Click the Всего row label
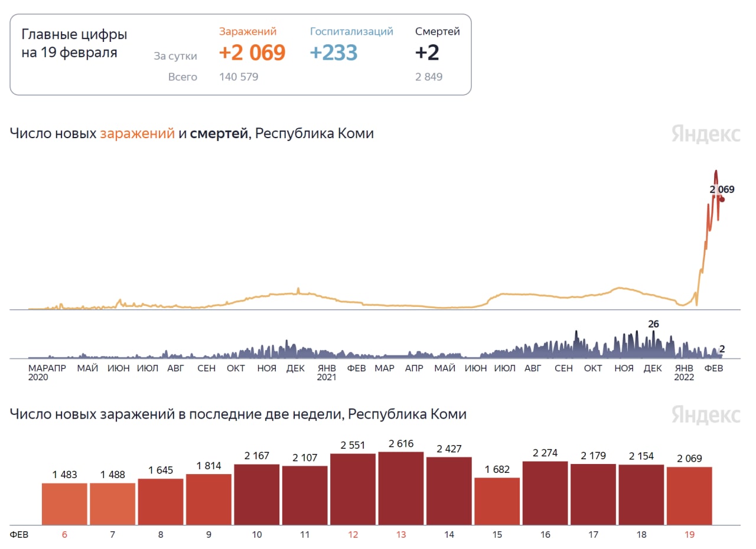This screenshot has height=549, width=756. pyautogui.click(x=183, y=77)
